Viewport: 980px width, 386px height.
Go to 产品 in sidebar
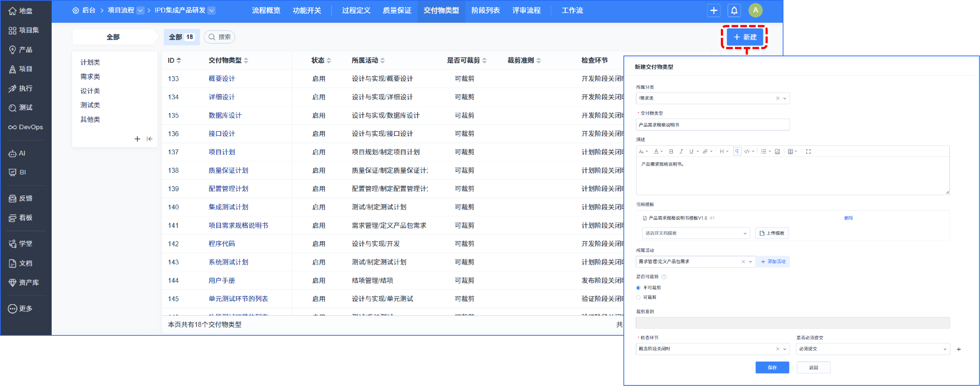pos(21,50)
